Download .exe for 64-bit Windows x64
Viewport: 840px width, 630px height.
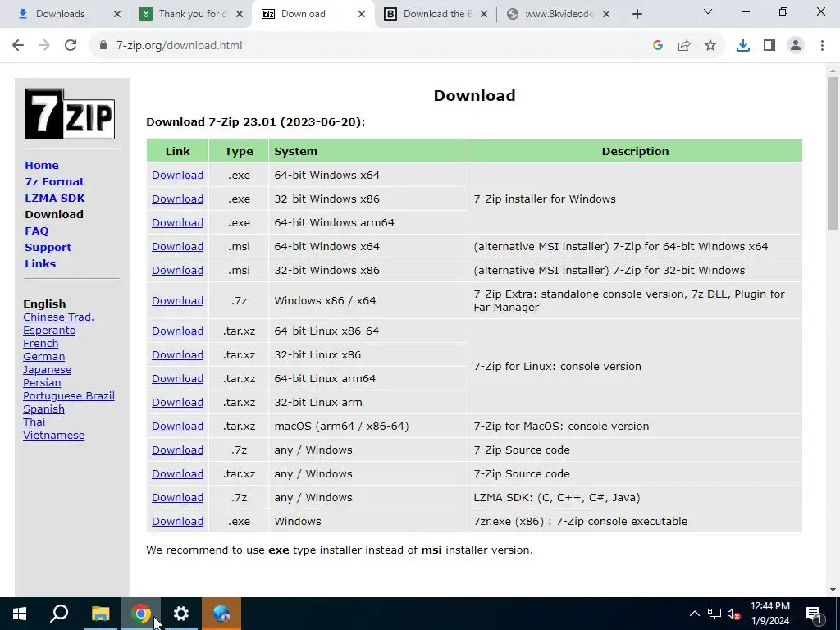coord(177,176)
